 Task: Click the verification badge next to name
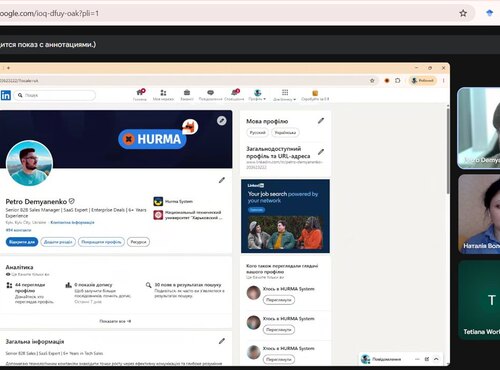point(72,201)
